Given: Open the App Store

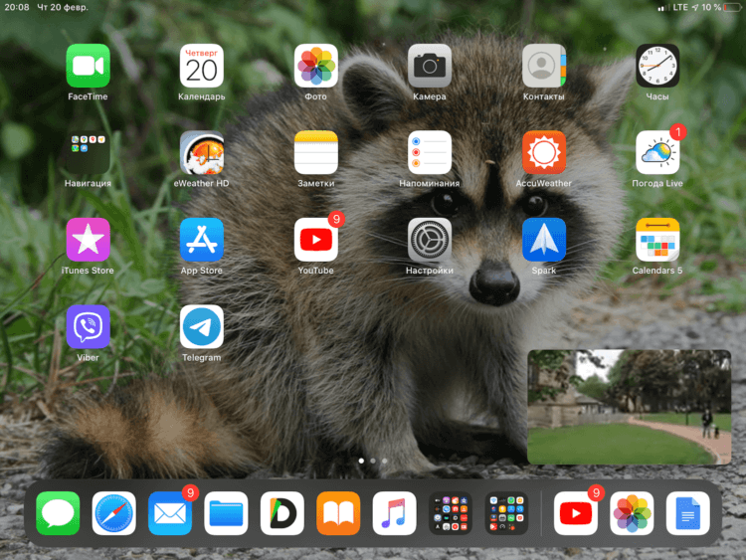Looking at the screenshot, I should 202,240.
